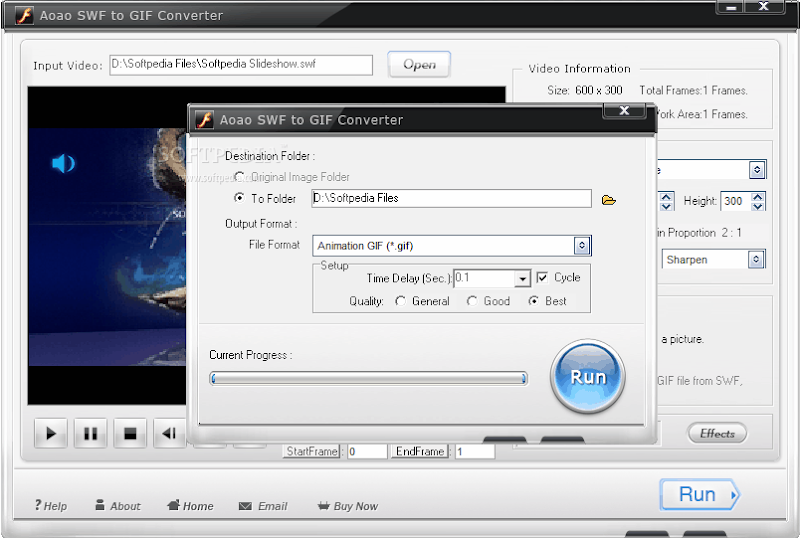The width and height of the screenshot is (800, 538).
Task: Step to the previous frame
Action: [x=169, y=434]
